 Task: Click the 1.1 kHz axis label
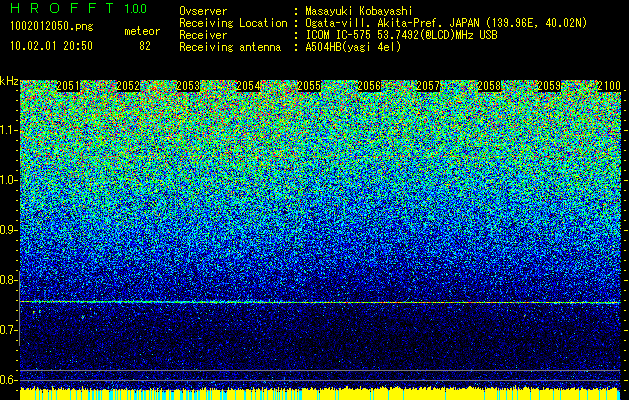[8, 131]
